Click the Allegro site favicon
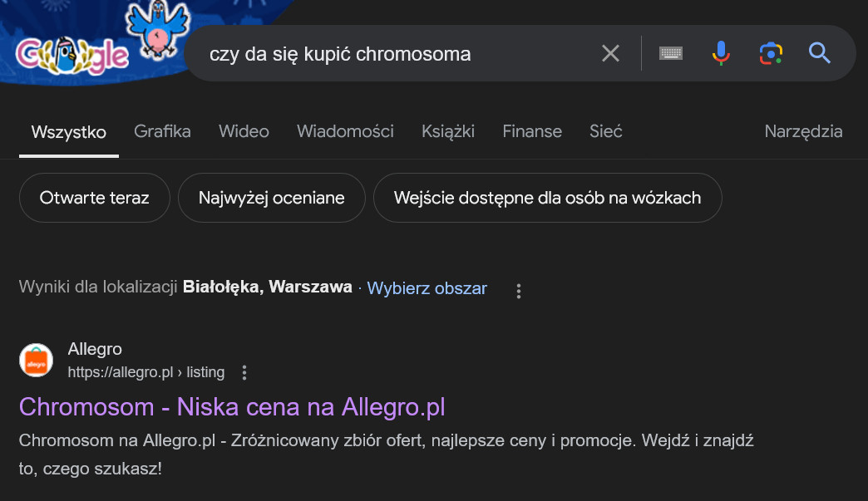This screenshot has height=501, width=868. [x=36, y=361]
